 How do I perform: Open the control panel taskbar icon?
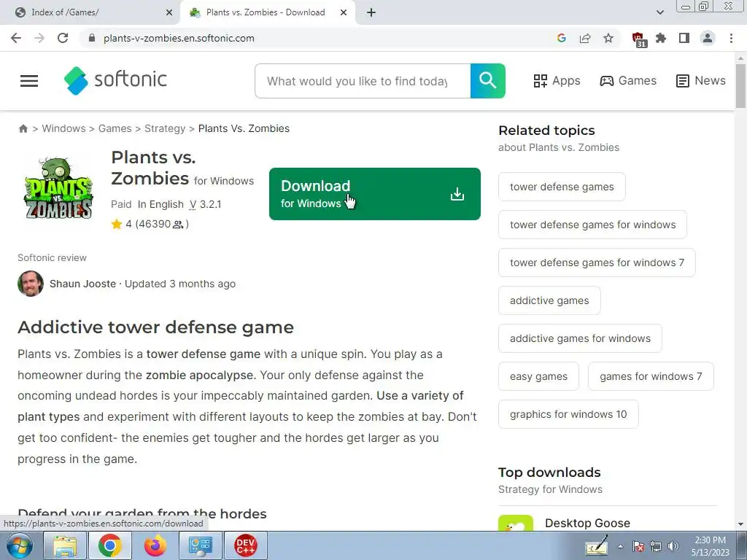(200, 545)
